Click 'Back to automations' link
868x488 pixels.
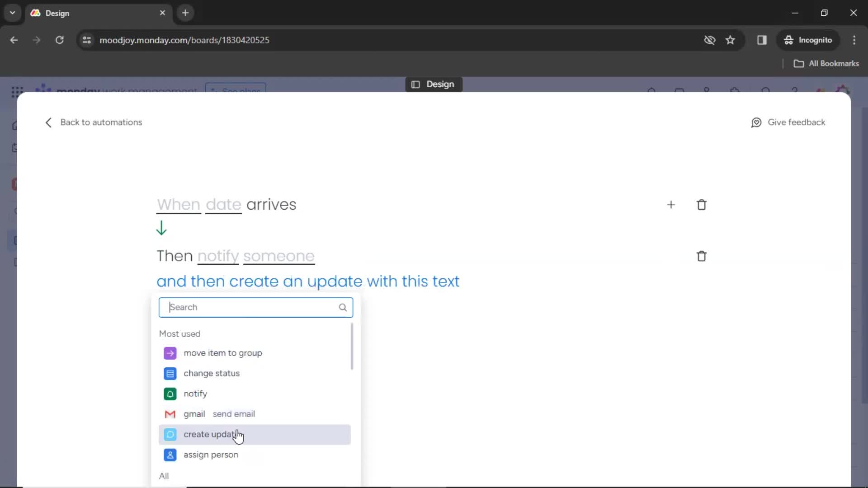pos(94,122)
